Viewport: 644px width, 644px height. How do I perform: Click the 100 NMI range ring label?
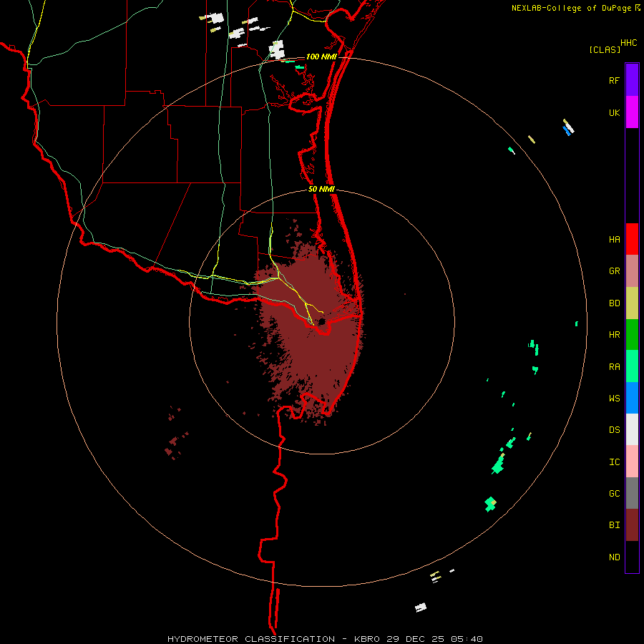click(x=321, y=57)
